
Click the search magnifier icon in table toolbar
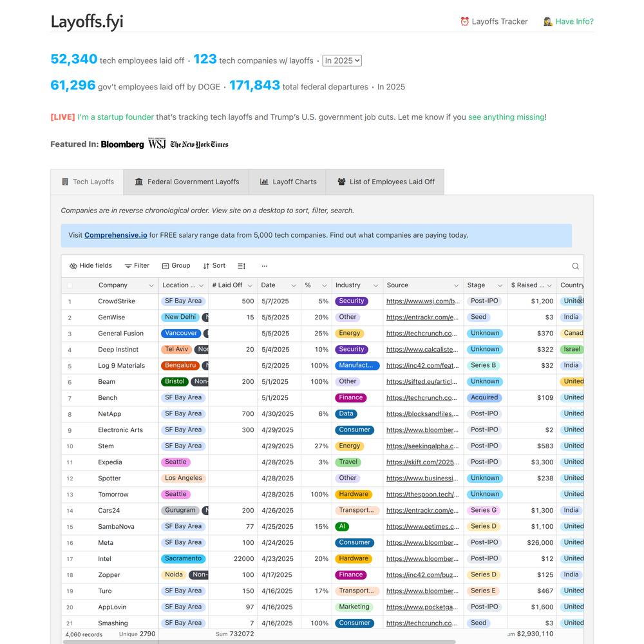(x=575, y=266)
